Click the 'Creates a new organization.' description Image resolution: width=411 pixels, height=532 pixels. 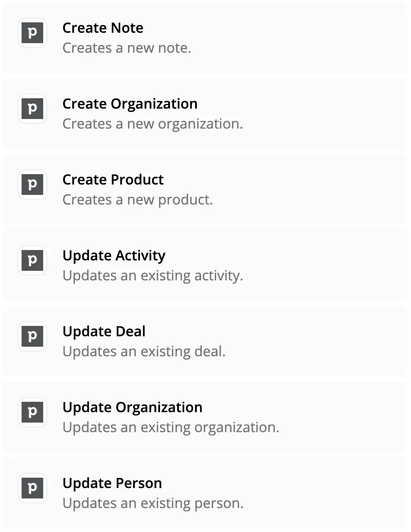(x=153, y=124)
